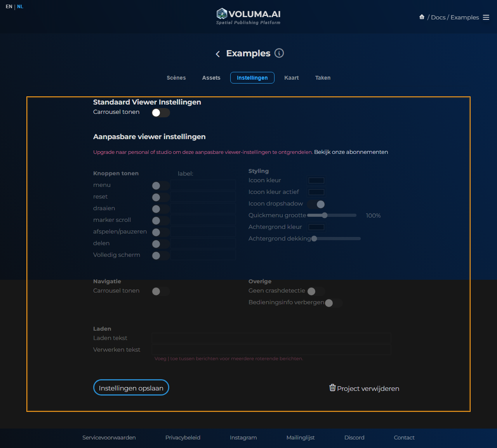Open Docs from the breadcrumb trail
The width and height of the screenshot is (497, 448).
coord(438,17)
